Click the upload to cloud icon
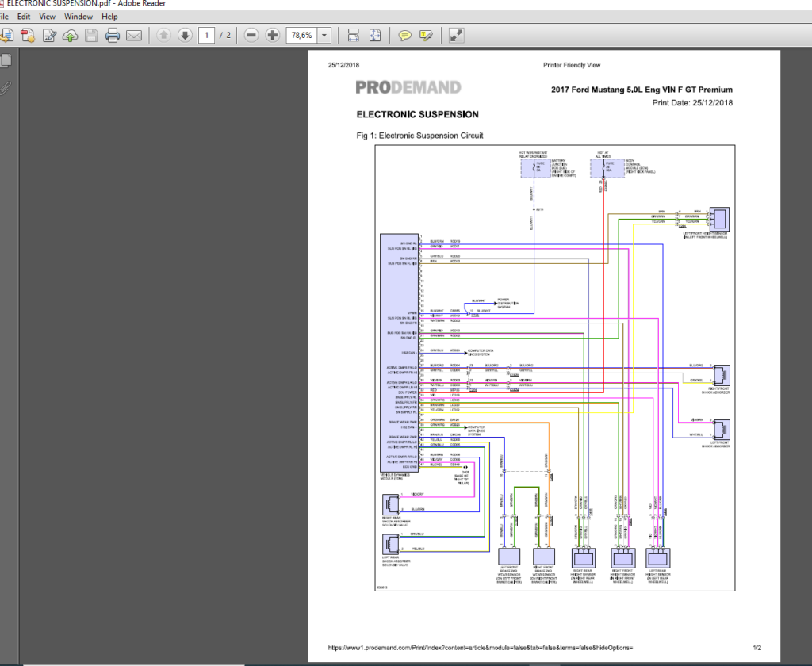 70,35
